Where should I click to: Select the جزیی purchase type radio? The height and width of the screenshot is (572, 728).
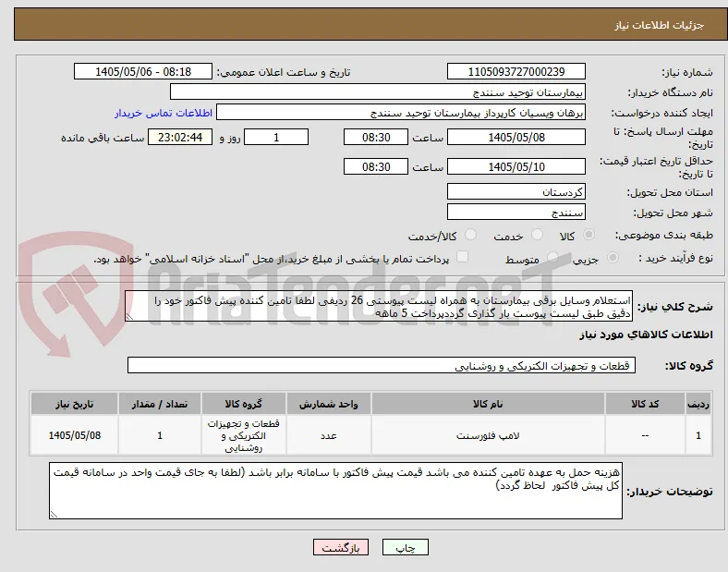[613, 257]
